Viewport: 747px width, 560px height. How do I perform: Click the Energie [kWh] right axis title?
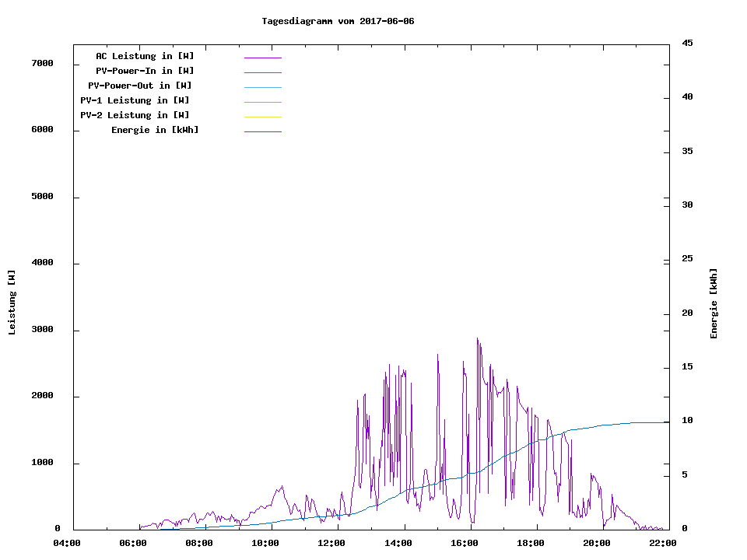tap(714, 303)
